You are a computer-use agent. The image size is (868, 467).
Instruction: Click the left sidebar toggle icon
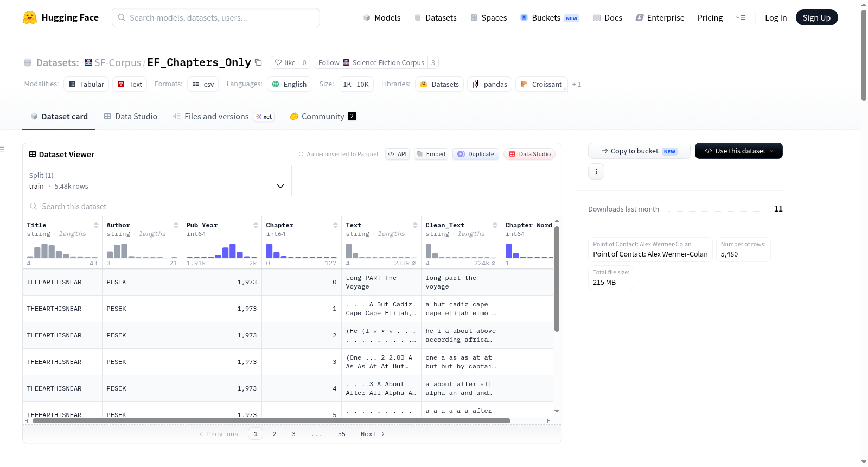tap(2, 149)
